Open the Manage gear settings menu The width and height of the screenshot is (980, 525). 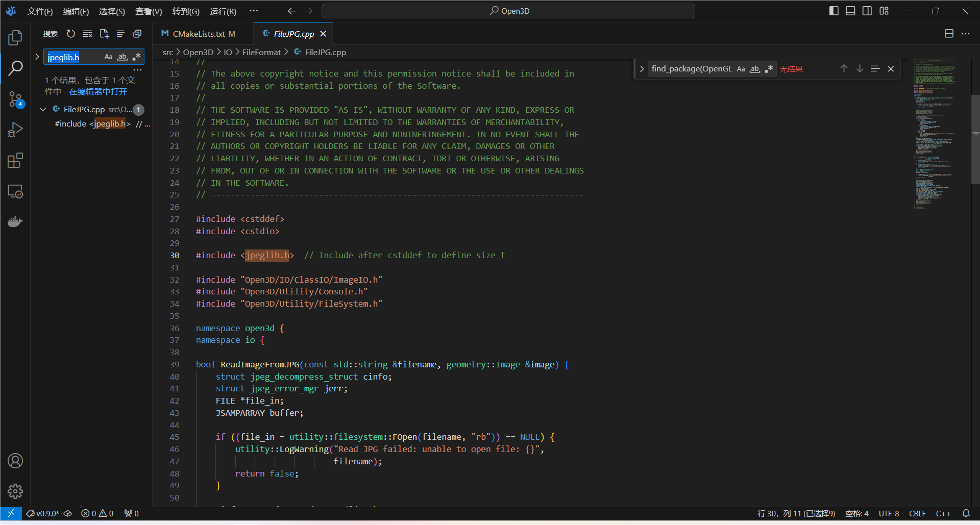tap(15, 491)
